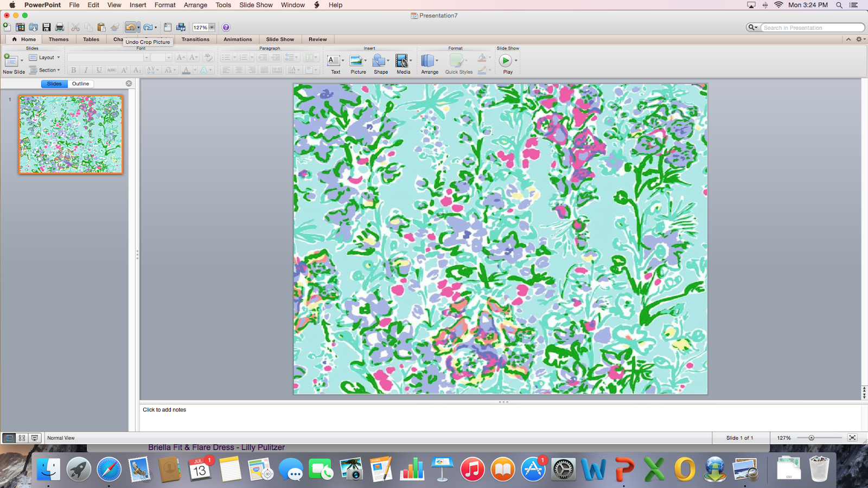Close the slides pane
This screenshot has width=868, height=488.
tap(129, 84)
